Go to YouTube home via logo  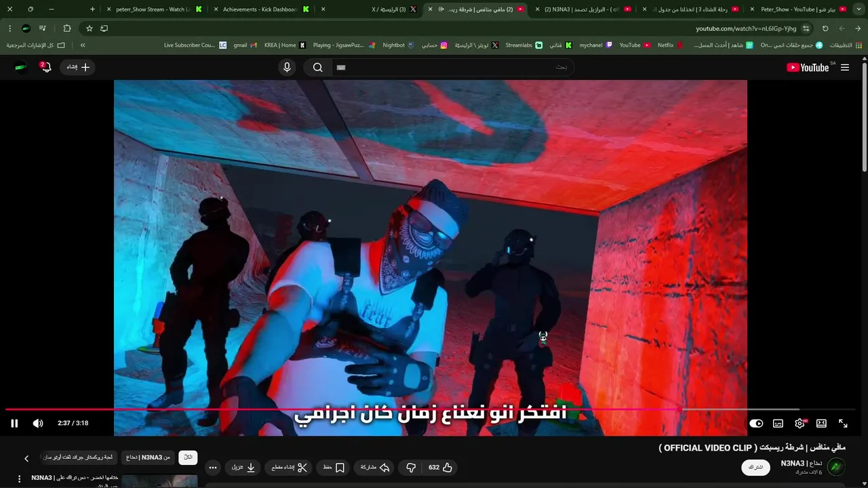coord(808,67)
